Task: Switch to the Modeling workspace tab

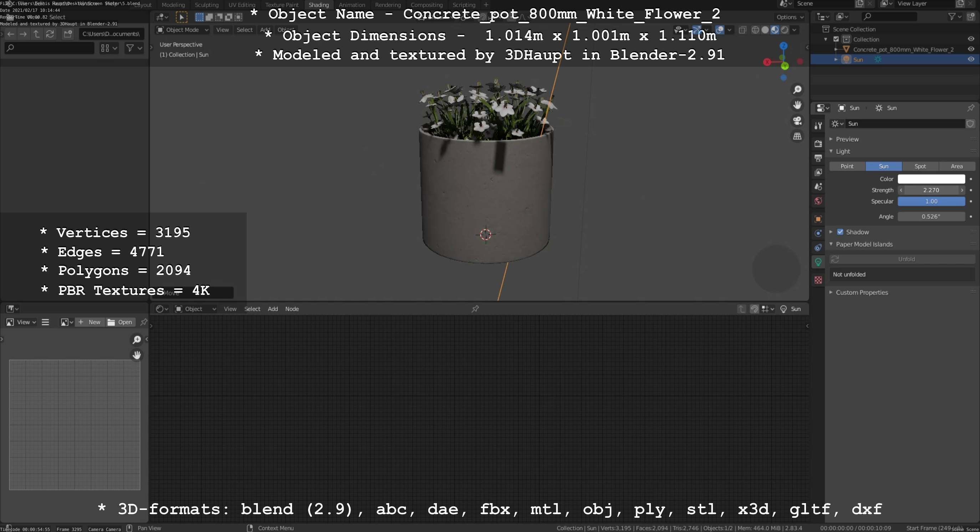Action: (173, 5)
